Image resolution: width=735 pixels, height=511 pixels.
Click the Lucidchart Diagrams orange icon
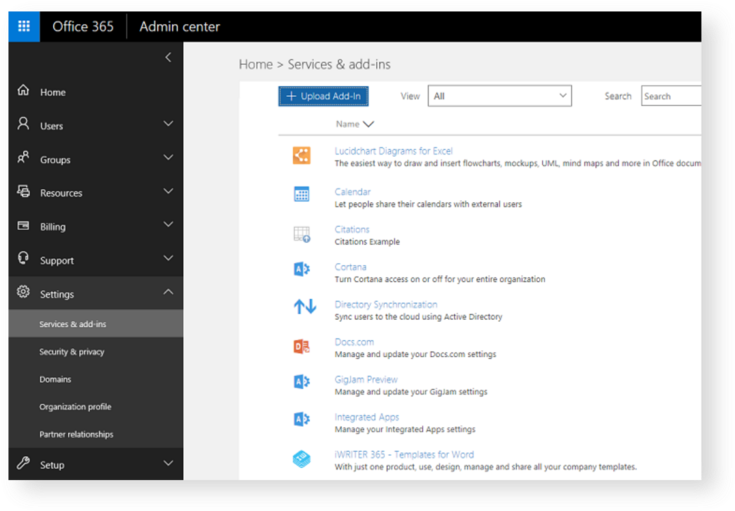click(301, 155)
